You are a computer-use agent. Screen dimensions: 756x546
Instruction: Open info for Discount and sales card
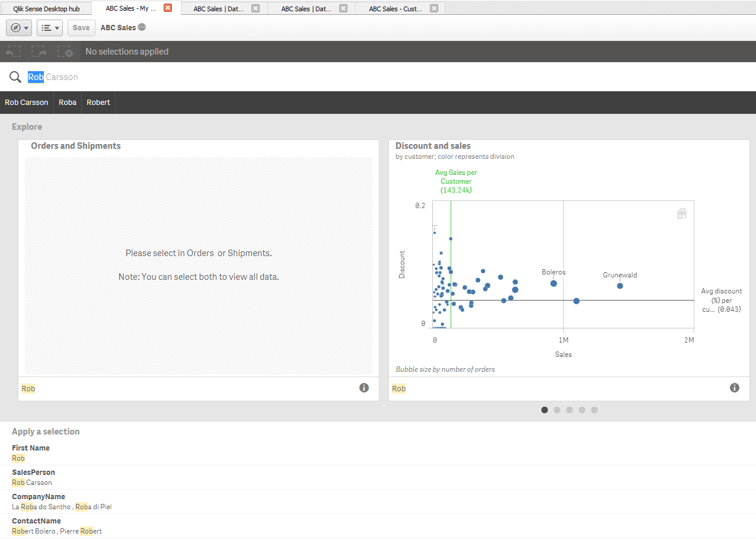[735, 388]
